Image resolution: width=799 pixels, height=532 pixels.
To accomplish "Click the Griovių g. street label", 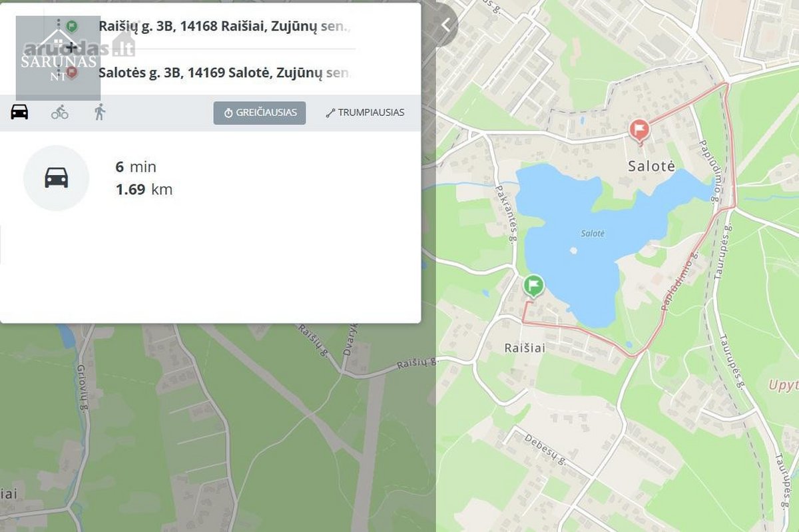I will coord(83,387).
